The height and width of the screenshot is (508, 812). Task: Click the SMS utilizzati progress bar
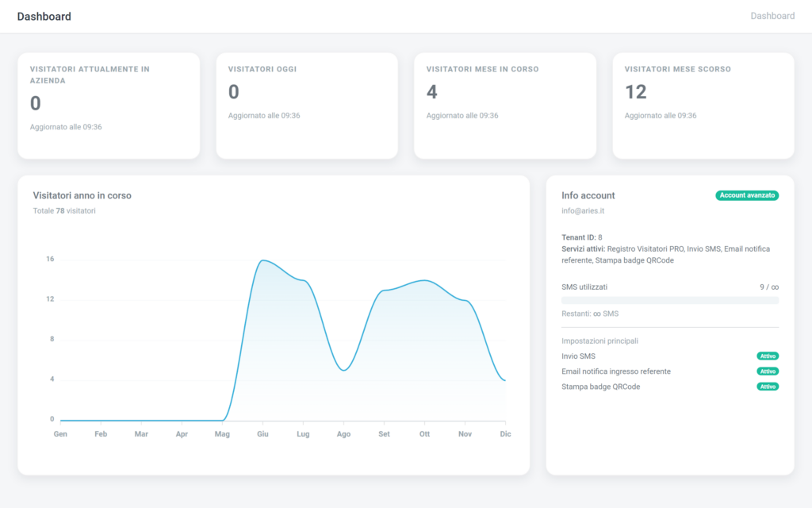tap(669, 301)
